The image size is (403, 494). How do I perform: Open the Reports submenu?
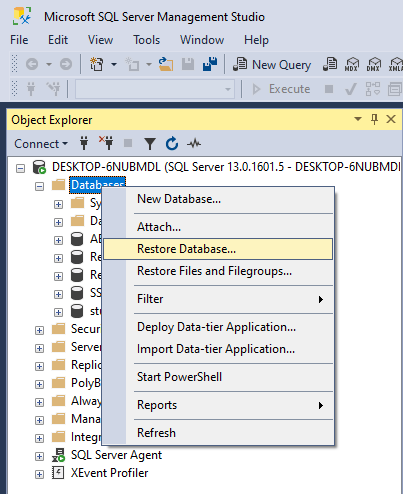pos(218,405)
